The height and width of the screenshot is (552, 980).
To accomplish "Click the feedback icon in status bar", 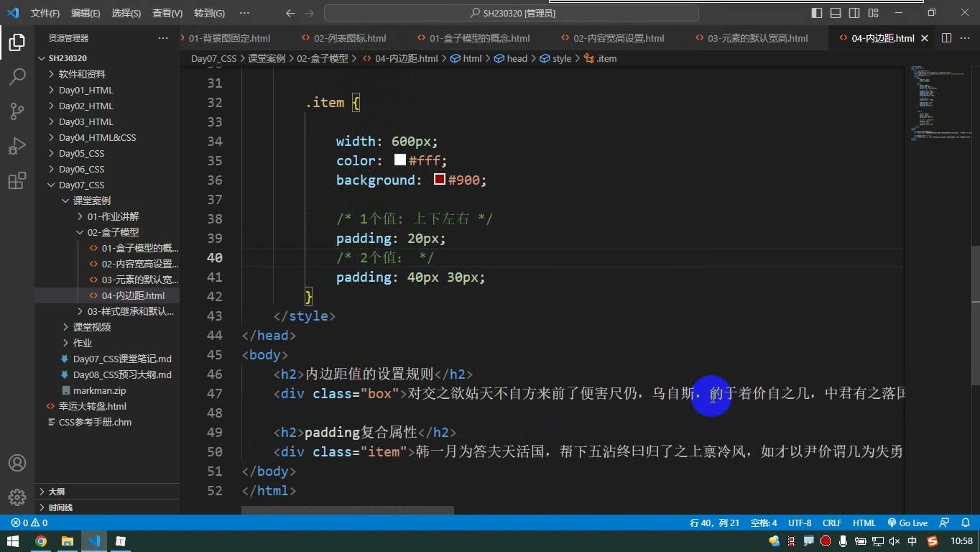I will coord(946,523).
